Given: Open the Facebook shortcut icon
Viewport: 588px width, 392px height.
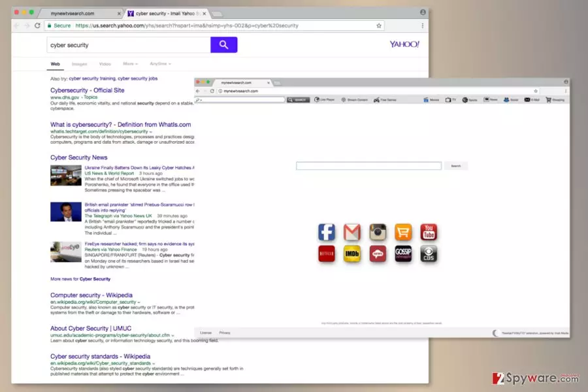Looking at the screenshot, I should pyautogui.click(x=327, y=232).
